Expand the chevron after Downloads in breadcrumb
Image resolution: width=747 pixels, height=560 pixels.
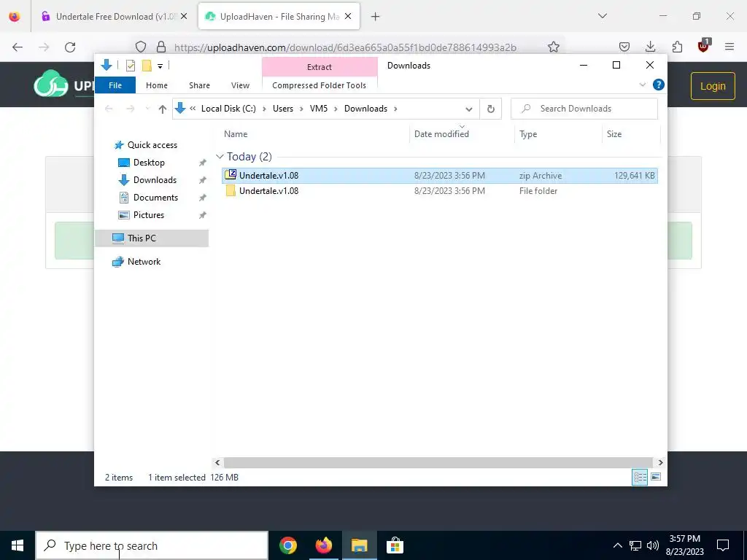[x=395, y=109]
